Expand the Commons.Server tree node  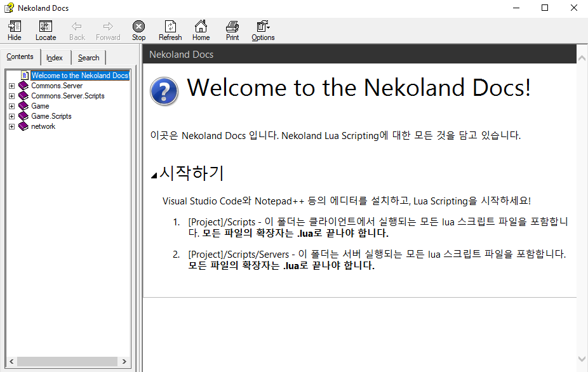tap(11, 86)
